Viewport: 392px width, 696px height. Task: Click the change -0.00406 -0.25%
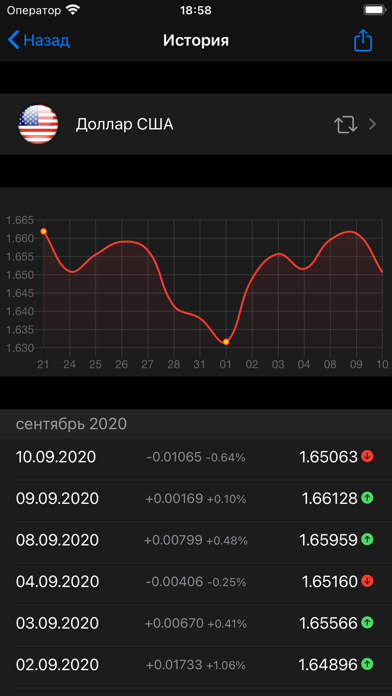point(196,582)
